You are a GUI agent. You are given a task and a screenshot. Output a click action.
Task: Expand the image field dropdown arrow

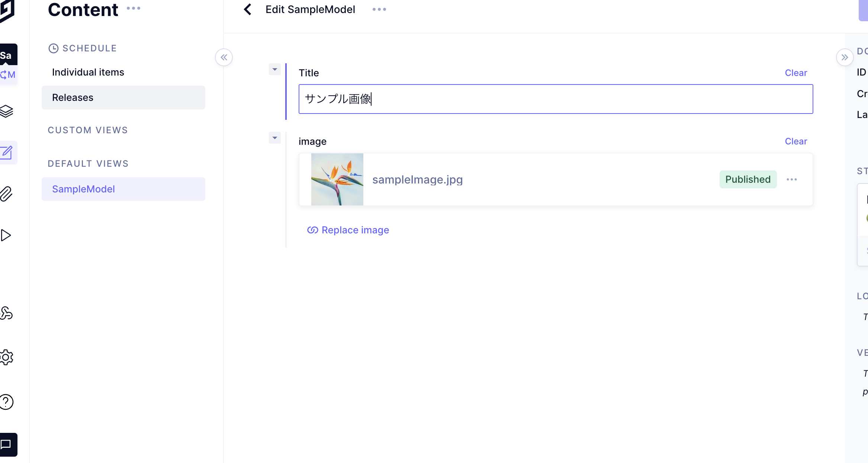click(x=275, y=138)
